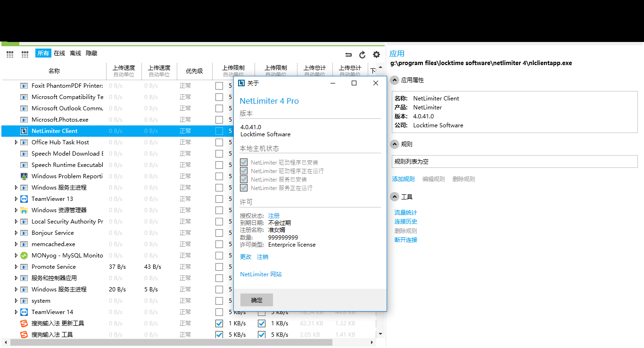Click the Bonjour Service row icon
This screenshot has height=348, width=644.
(24, 233)
